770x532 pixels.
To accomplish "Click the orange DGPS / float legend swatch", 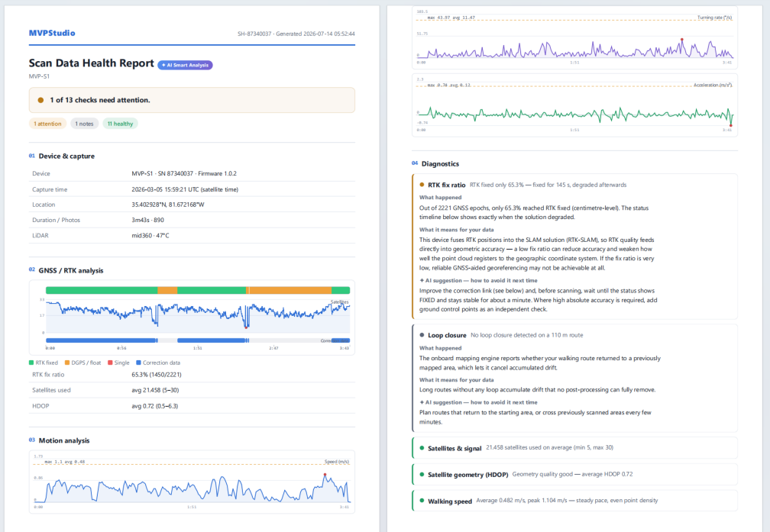I will [67, 363].
